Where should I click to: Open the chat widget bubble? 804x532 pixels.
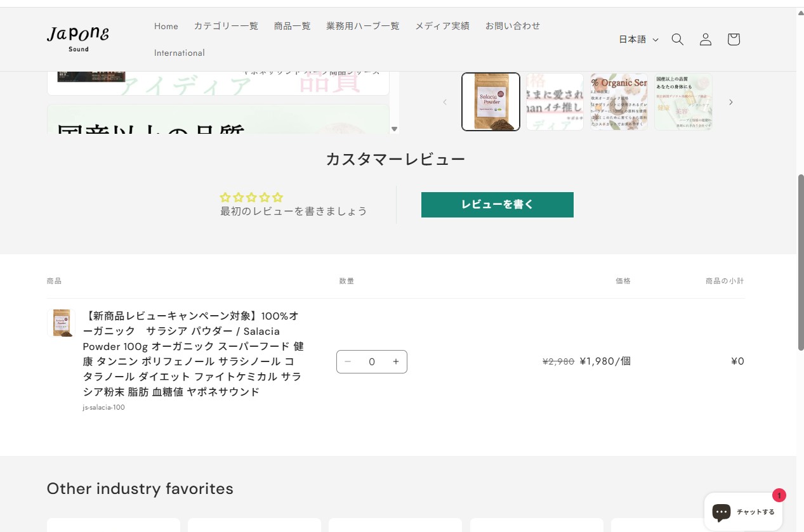tap(743, 512)
